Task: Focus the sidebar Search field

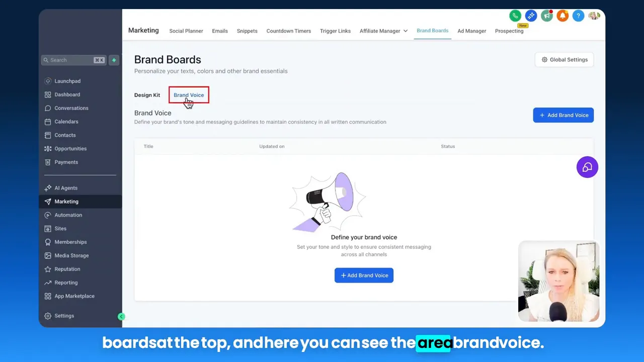Action: tap(73, 60)
